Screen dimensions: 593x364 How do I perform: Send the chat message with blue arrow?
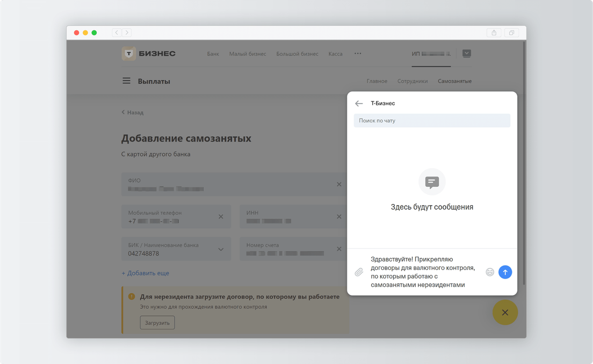click(x=505, y=272)
